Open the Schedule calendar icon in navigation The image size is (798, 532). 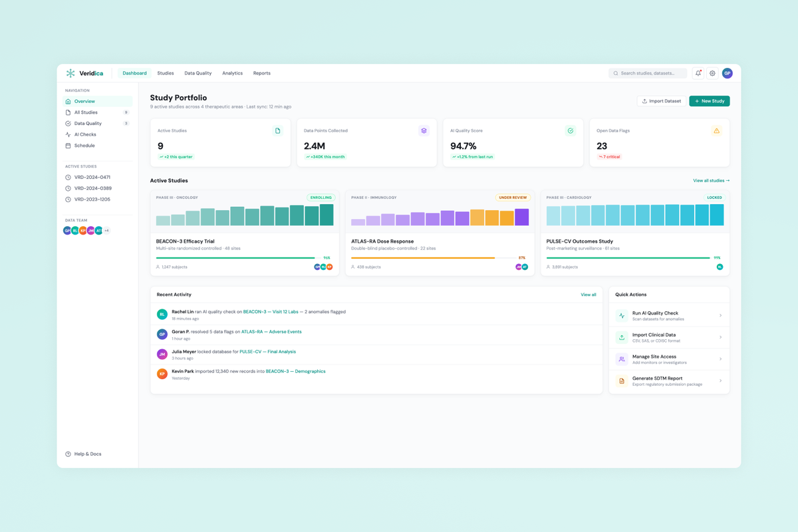[x=68, y=145]
